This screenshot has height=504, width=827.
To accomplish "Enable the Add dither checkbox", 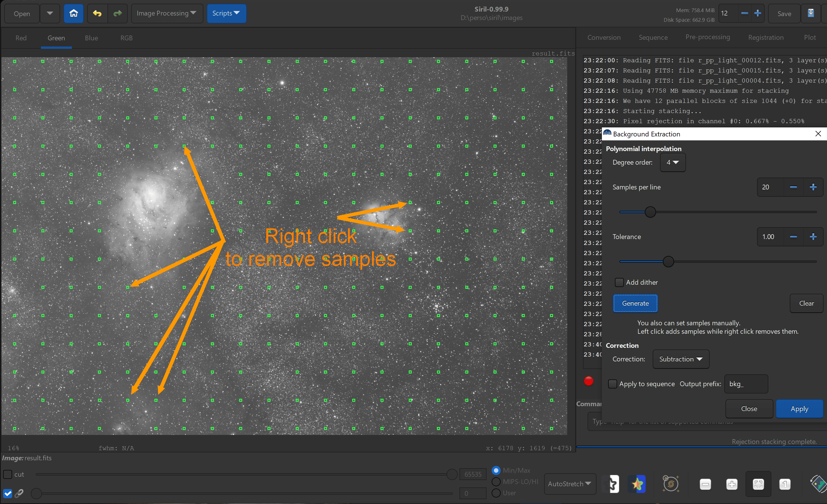I will coord(619,282).
